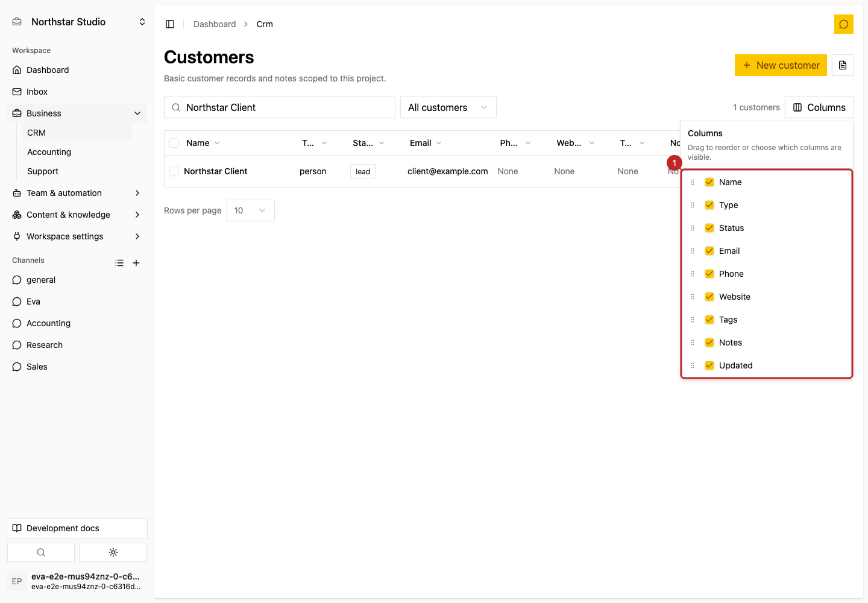Check the select-all checkbox in table header
868x603 pixels.
(x=174, y=143)
